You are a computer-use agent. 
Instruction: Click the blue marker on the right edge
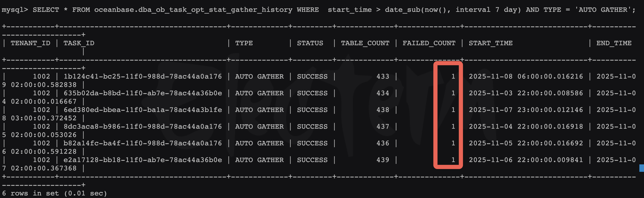tap(641, 168)
